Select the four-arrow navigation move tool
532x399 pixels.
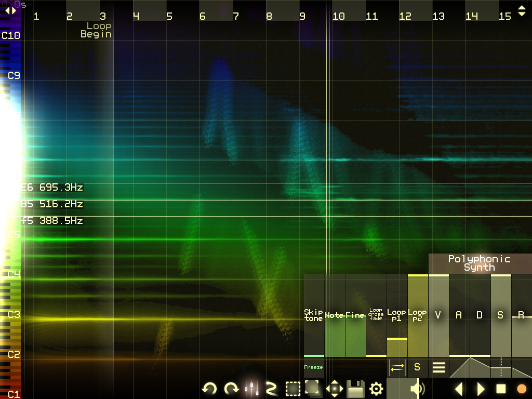pos(335,389)
